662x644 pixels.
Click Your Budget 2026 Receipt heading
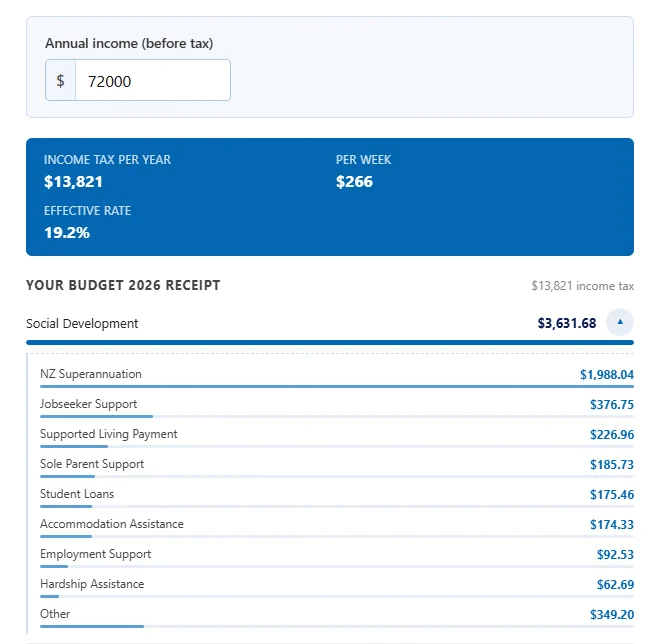click(x=123, y=285)
